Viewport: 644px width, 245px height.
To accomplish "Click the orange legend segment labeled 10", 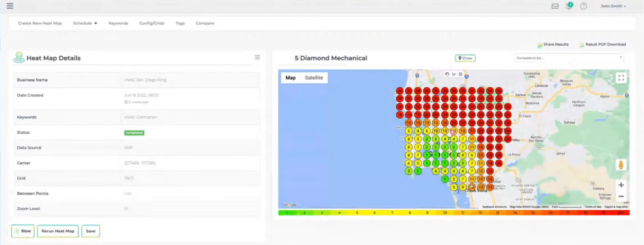I will click(445, 213).
